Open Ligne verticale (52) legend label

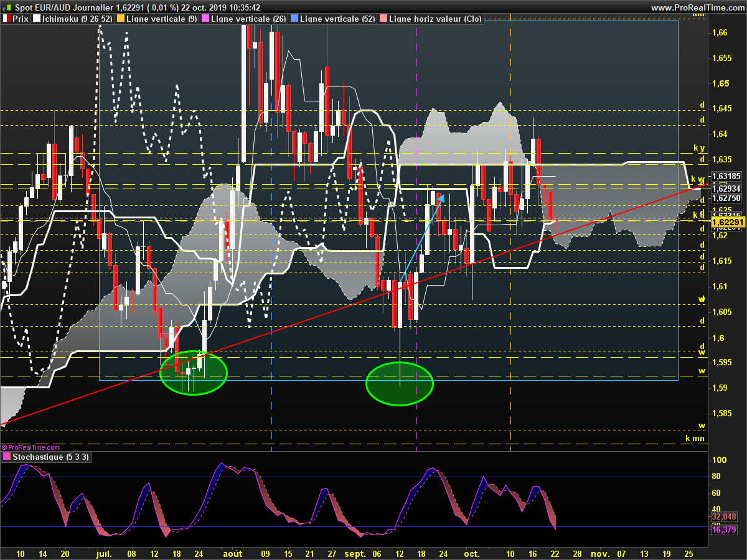pos(337,19)
